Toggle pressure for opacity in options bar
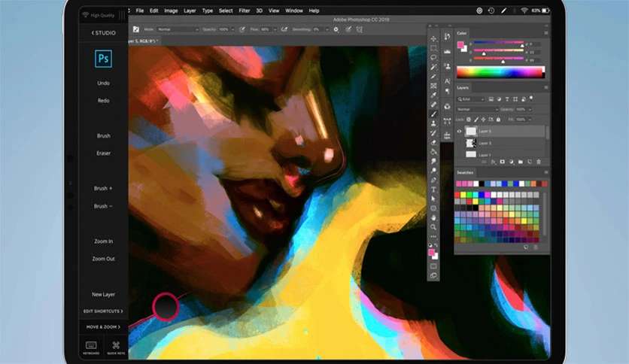Screen dimensions: 629x364 pyautogui.click(x=242, y=29)
